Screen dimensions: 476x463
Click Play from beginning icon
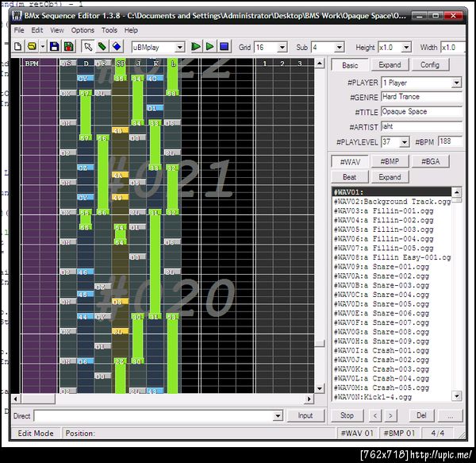tap(195, 47)
